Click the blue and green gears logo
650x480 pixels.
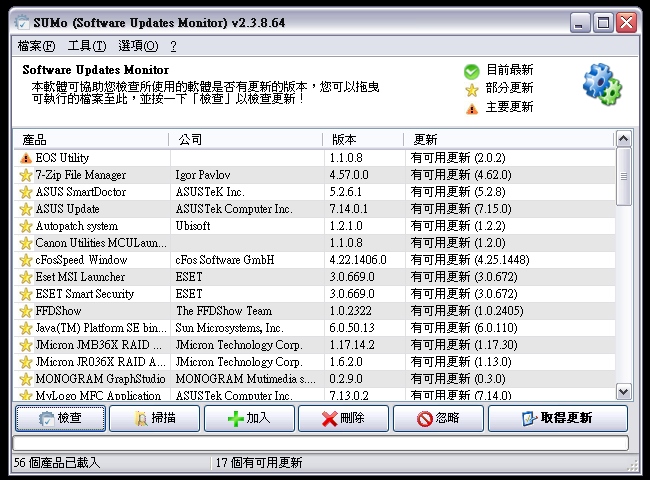click(602, 84)
